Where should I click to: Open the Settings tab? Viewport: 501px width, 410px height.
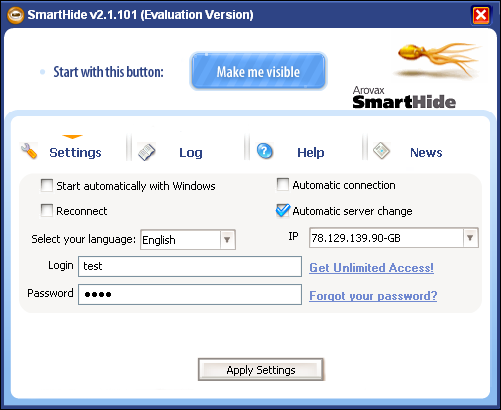click(x=75, y=153)
